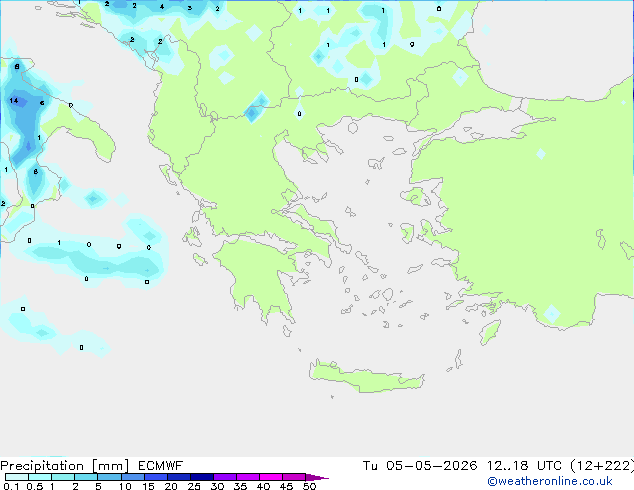
Task: Click the island of Crete
Action: [367, 376]
